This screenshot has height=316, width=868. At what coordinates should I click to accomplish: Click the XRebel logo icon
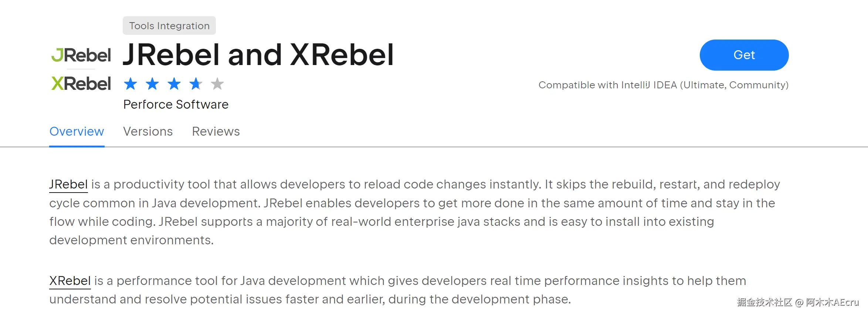pos(81,84)
